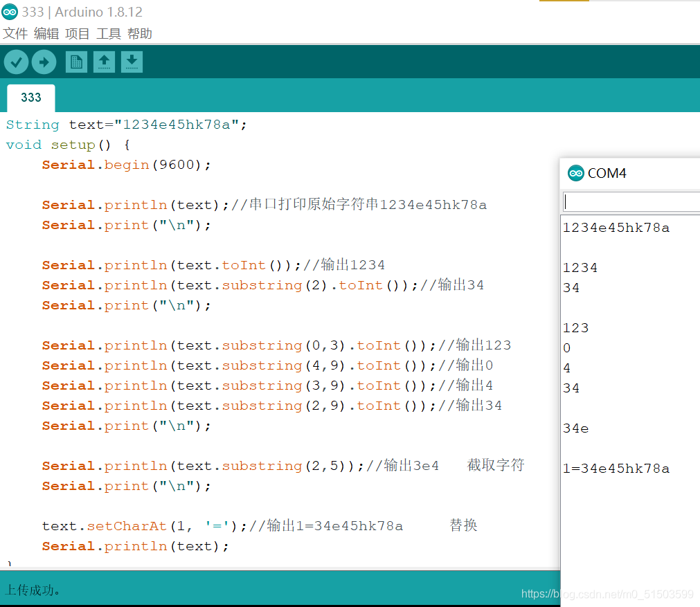Screen dimensions: 700x607
Task: Click the 333 | Arduino 1.8.12 window title
Action: (82, 12)
